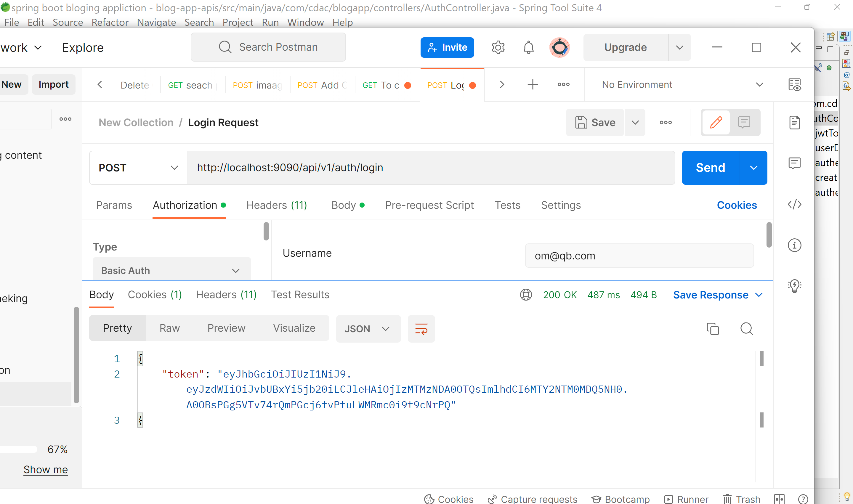This screenshot has width=853, height=504.
Task: Copy the response body
Action: coord(712,328)
